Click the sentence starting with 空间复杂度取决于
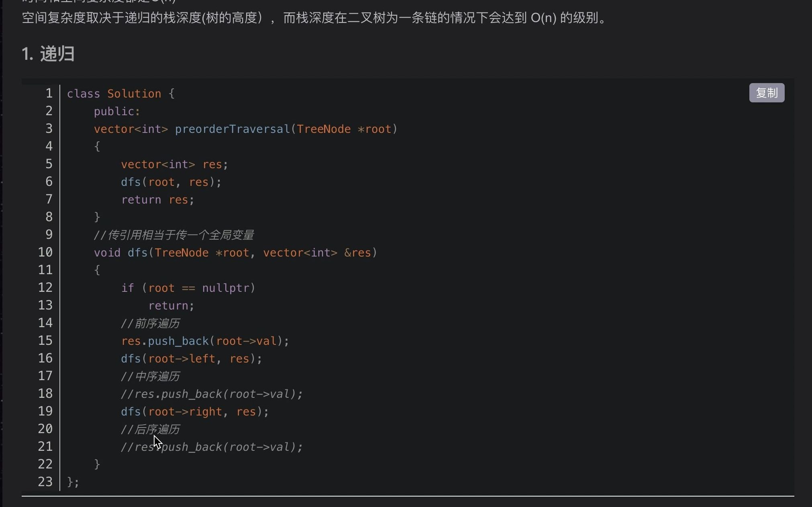The height and width of the screenshot is (507, 812). [x=315, y=18]
